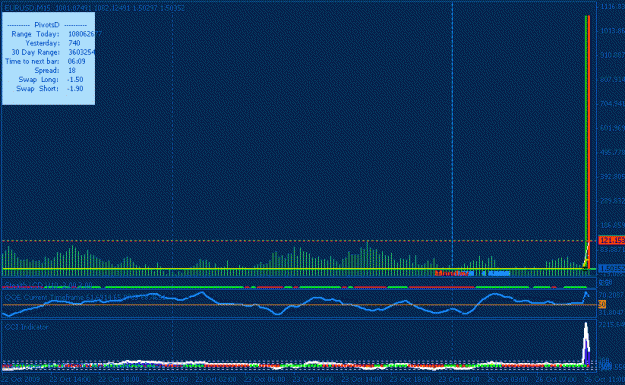Click the 70.2087 QQE scale label

point(612,295)
